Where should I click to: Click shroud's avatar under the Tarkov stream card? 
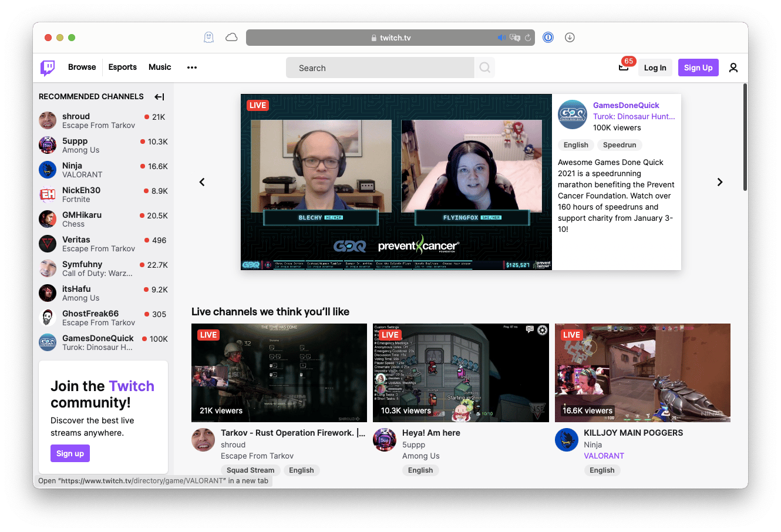203,440
